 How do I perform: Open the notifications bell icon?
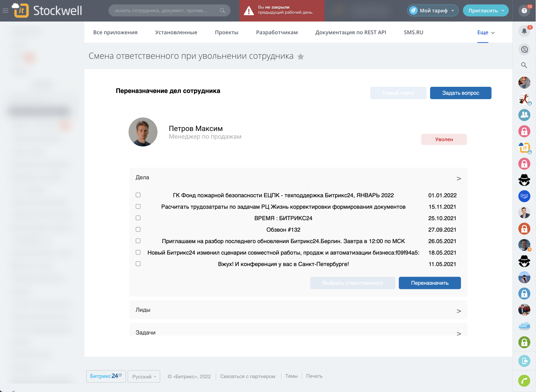click(524, 31)
